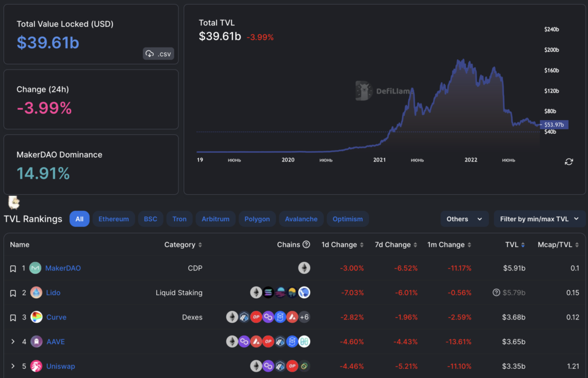Screen dimensions: 588x378
Task: Click the Lido protocol logo icon
Action: (36, 293)
